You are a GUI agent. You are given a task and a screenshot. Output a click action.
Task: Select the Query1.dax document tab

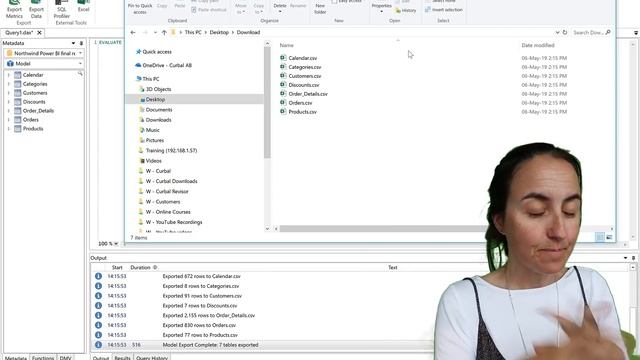pos(19,33)
